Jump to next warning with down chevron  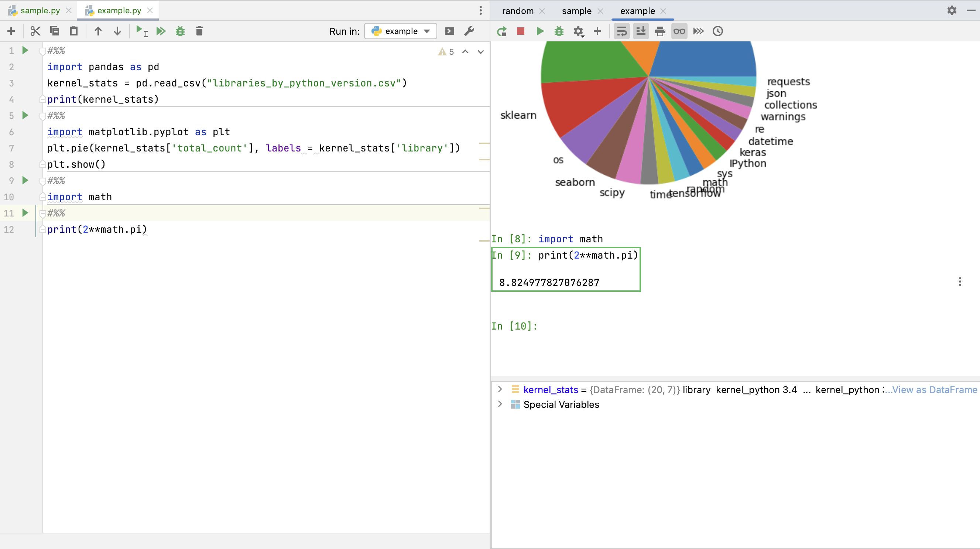tap(480, 52)
